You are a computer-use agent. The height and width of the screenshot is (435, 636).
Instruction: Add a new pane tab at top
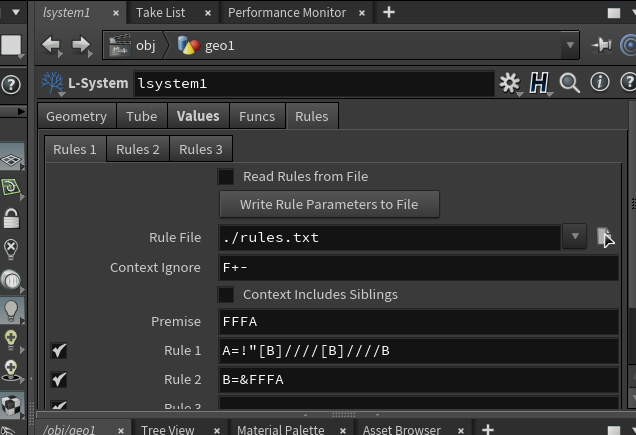(x=389, y=13)
